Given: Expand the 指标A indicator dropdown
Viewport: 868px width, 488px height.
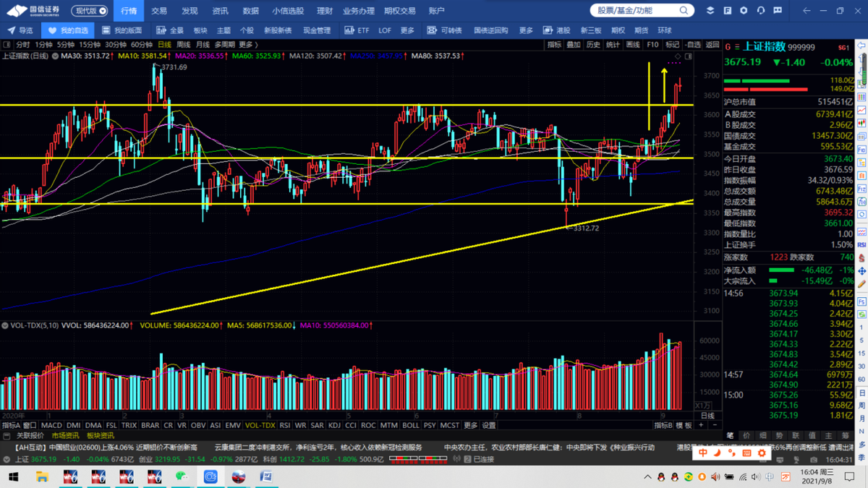Looking at the screenshot, I should coord(12,426).
